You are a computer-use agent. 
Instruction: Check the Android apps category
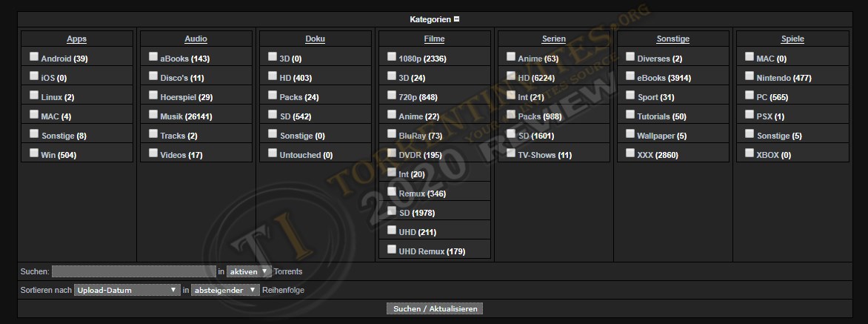pyautogui.click(x=34, y=56)
